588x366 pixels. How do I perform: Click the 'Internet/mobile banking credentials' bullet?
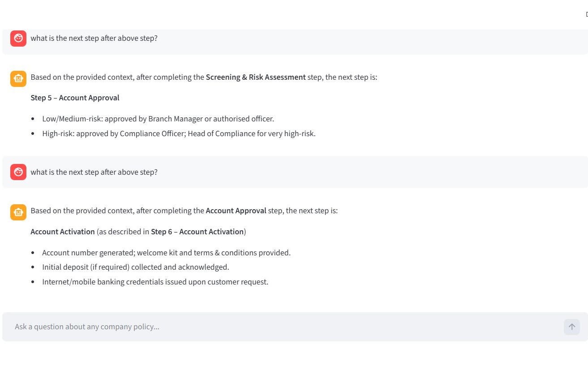[155, 282]
